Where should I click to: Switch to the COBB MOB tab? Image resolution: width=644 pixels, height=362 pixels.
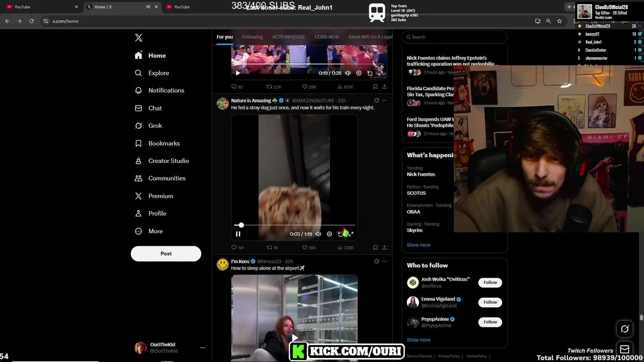coord(327,37)
